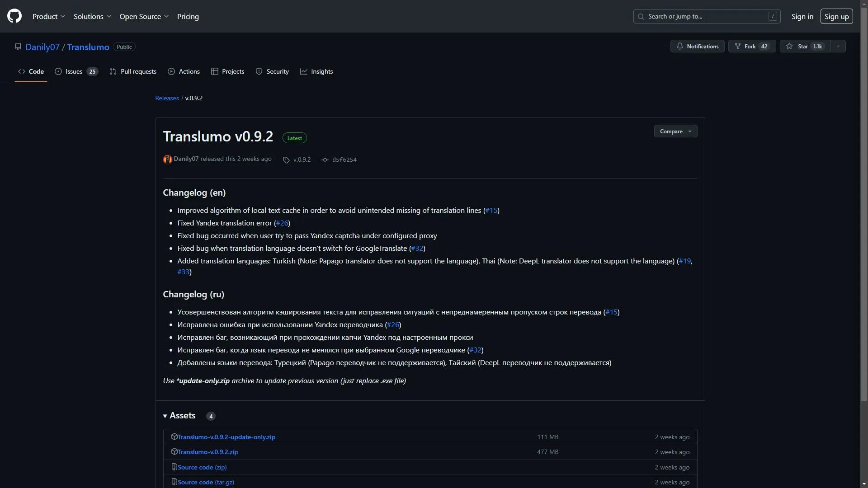The width and height of the screenshot is (868, 488).
Task: Focus the Search or jump to field
Action: click(707, 16)
